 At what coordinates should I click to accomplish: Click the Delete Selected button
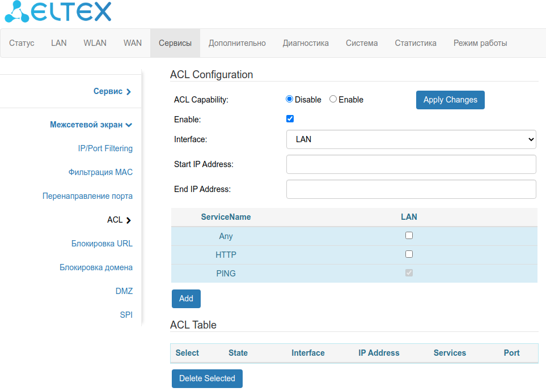tap(207, 378)
